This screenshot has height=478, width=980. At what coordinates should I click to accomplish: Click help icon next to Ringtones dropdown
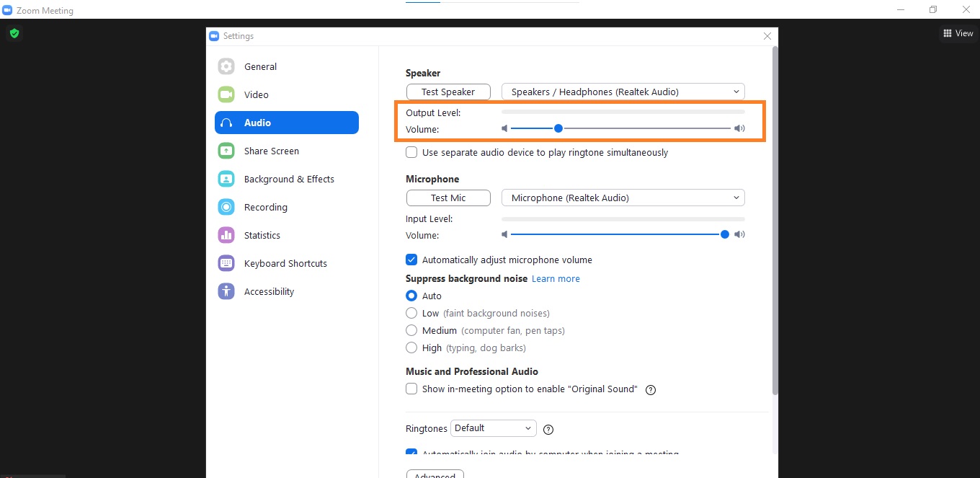pos(548,430)
